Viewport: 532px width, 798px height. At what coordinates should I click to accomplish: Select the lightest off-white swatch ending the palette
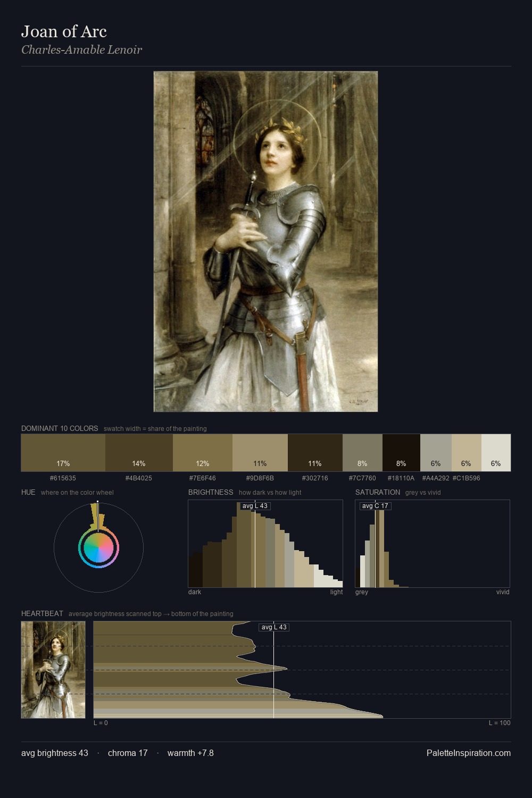tap(496, 453)
